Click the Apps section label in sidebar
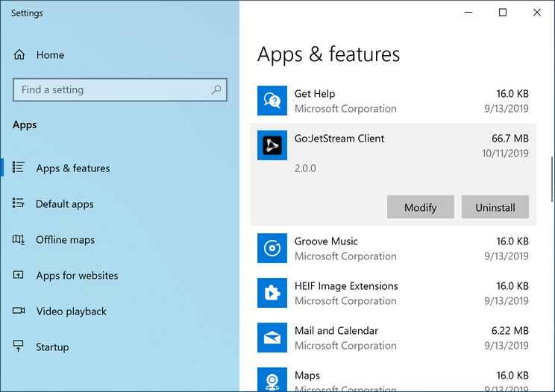The width and height of the screenshot is (555, 392). click(x=25, y=124)
